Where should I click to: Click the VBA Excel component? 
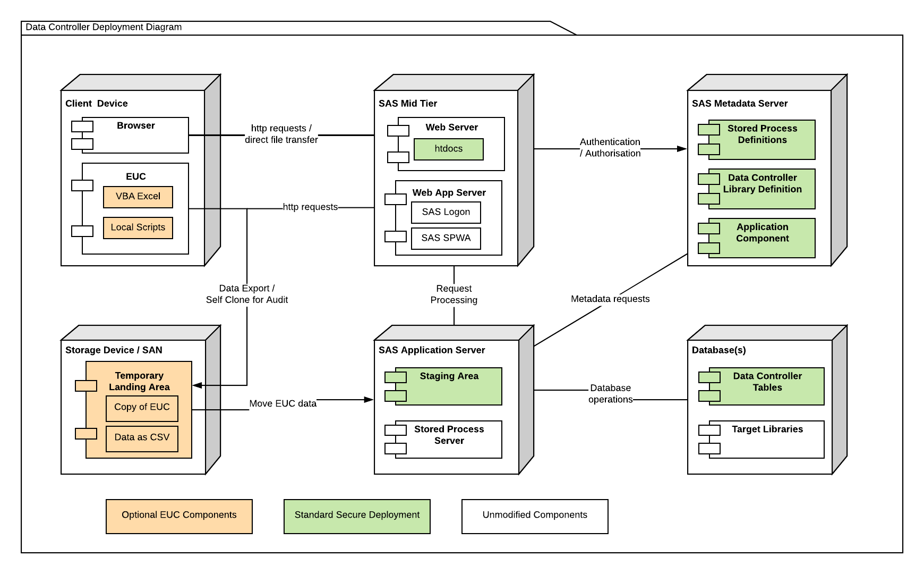tap(138, 197)
